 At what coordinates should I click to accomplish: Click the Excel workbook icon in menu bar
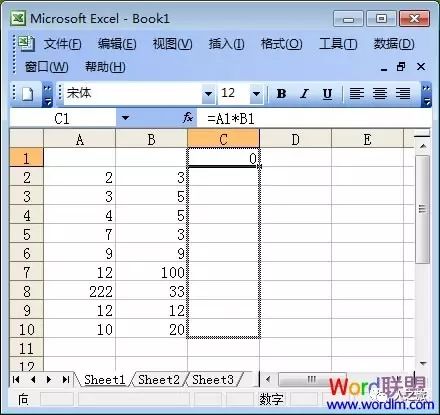pyautogui.click(x=26, y=44)
